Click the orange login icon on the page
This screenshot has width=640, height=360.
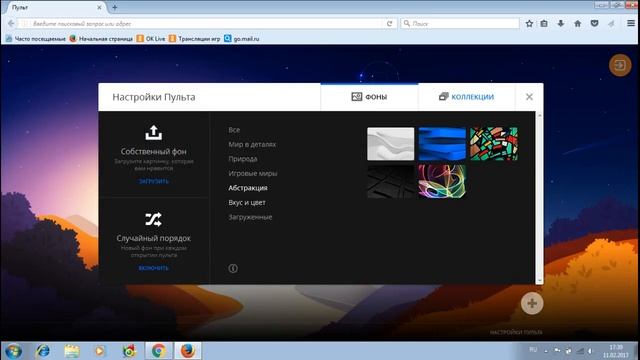click(x=620, y=65)
